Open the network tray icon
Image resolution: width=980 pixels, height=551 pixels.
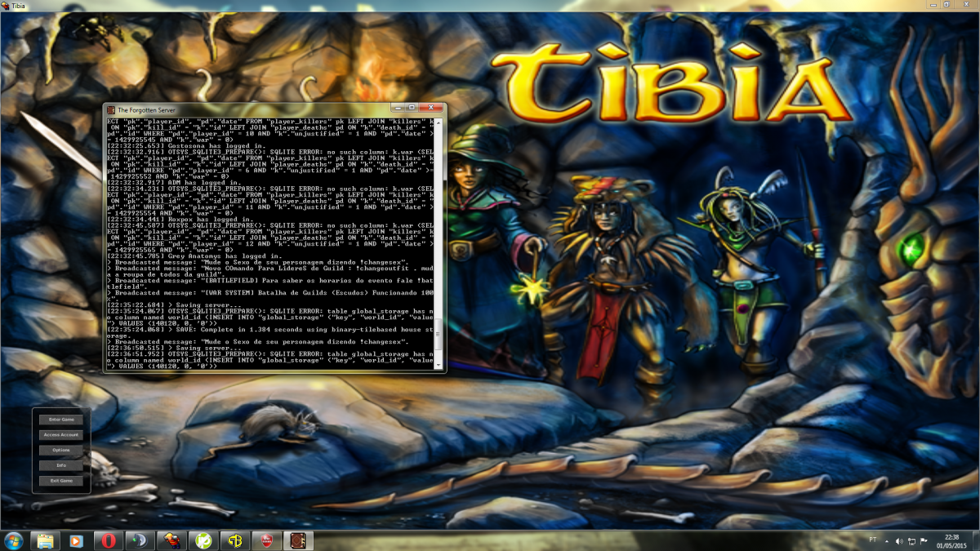point(911,541)
